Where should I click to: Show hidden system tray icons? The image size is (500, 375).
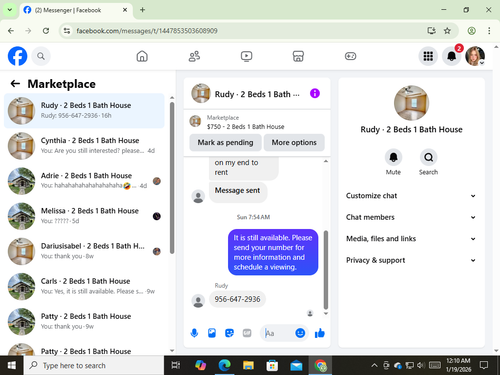coord(374,365)
